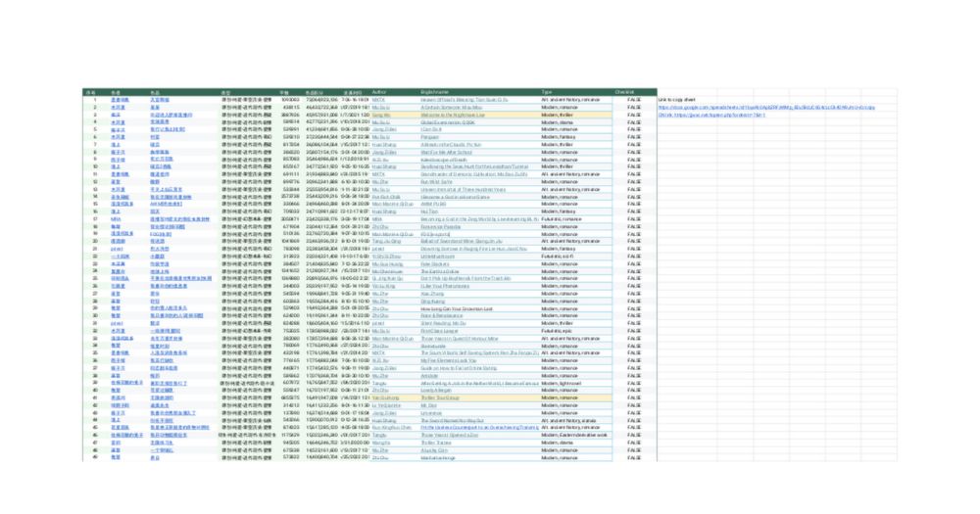
Task: Select the FALSE cell in row 1
Action: tap(634, 100)
